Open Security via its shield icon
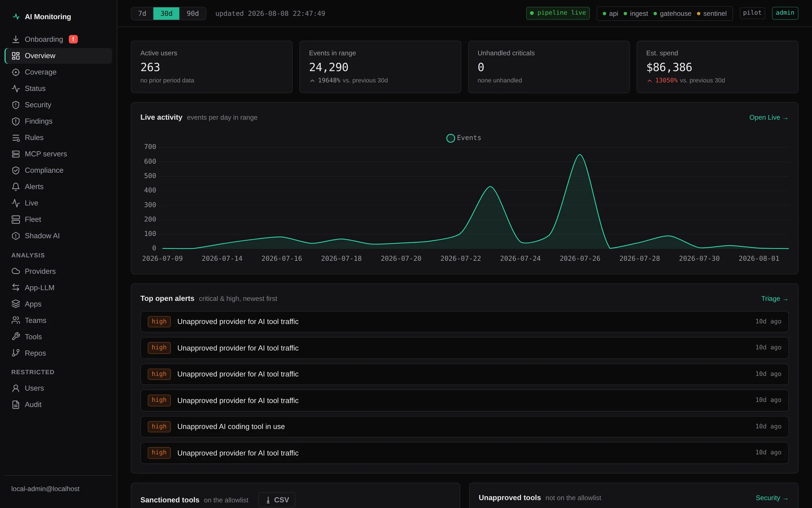 tap(16, 105)
